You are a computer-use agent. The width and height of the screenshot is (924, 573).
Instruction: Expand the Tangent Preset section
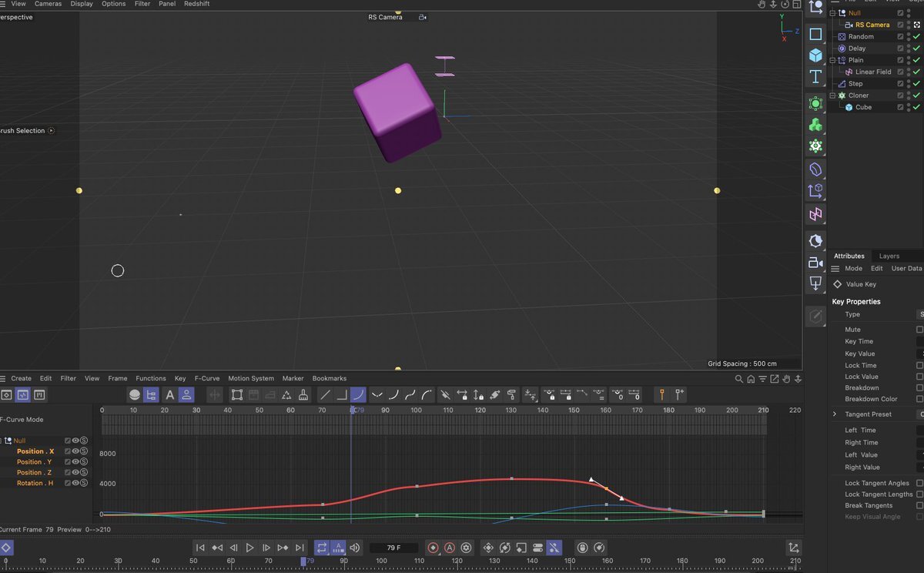(835, 414)
